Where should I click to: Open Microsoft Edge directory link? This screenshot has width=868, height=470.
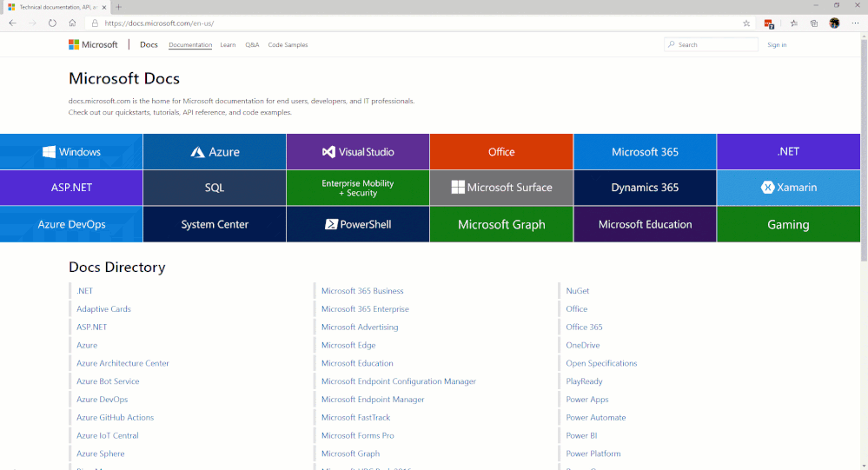(x=348, y=345)
